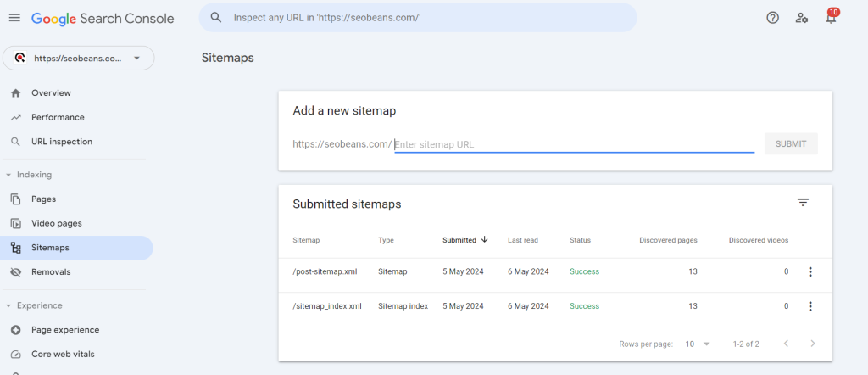Click the Video pages icon
Screen dimensions: 868x375
(16, 224)
